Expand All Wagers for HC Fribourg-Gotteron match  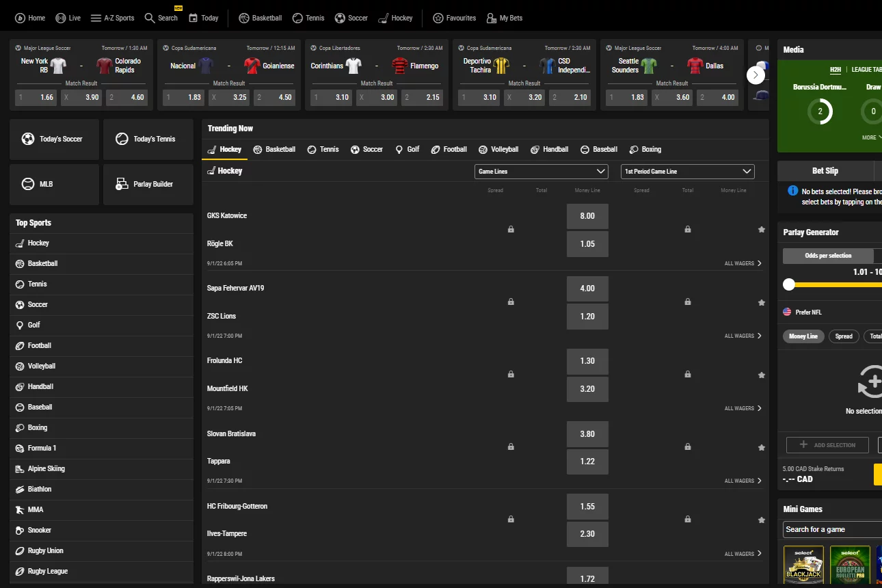[x=743, y=554]
